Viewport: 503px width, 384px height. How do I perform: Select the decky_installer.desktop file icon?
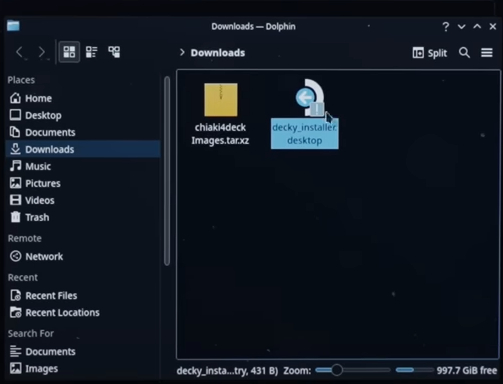click(x=310, y=98)
